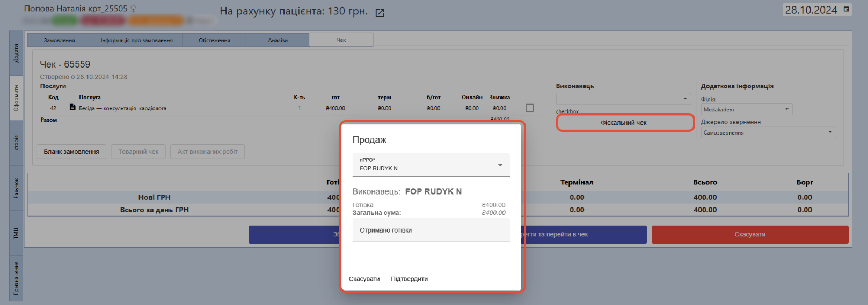The height and width of the screenshot is (305, 868).
Task: Confirm sale with Підтвердити button
Action: click(x=409, y=279)
